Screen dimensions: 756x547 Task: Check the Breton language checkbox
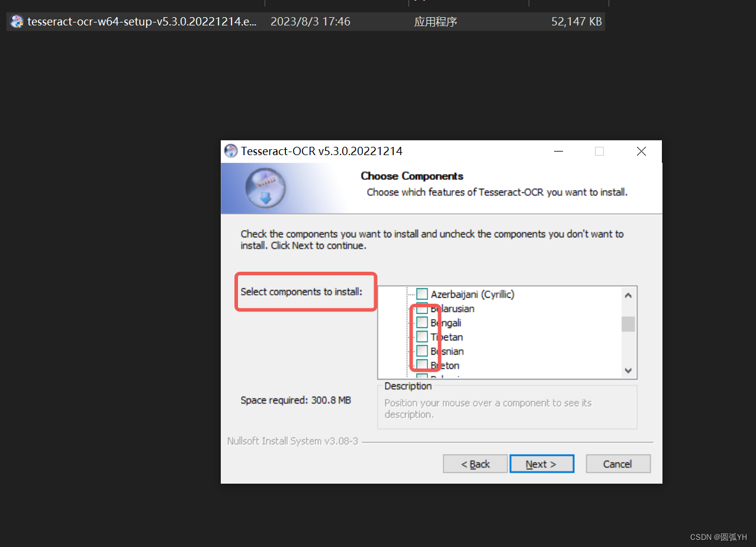(x=423, y=365)
